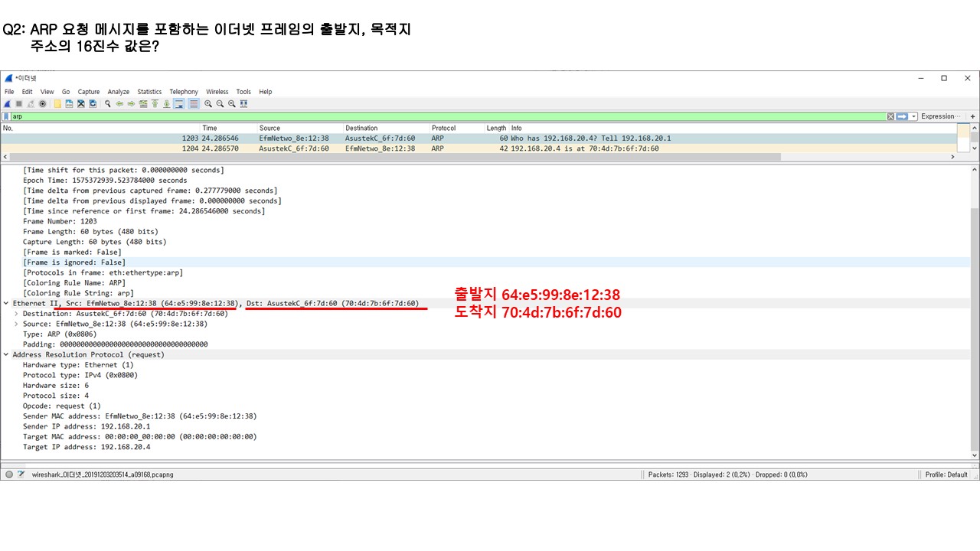Open capture options

click(43, 103)
